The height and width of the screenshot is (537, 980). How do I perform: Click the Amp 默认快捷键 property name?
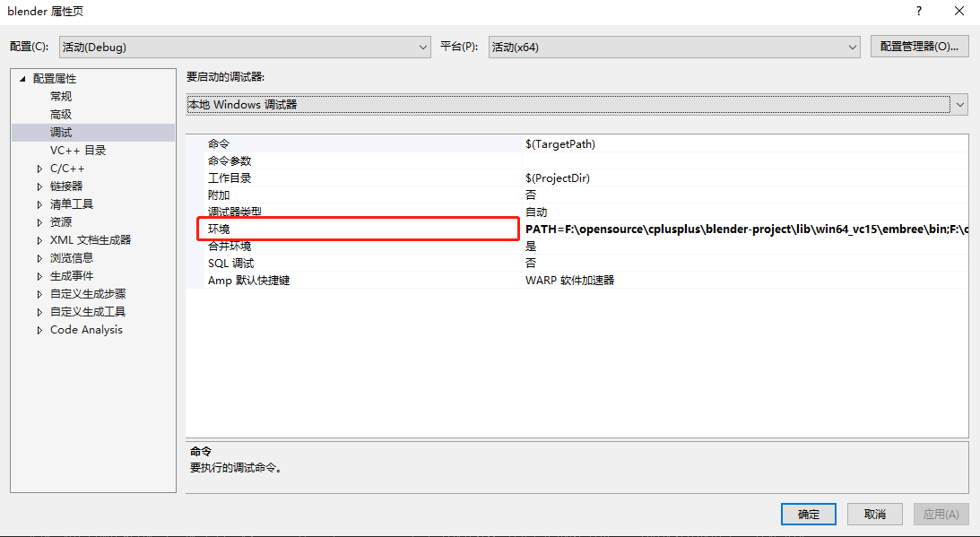pyautogui.click(x=248, y=280)
